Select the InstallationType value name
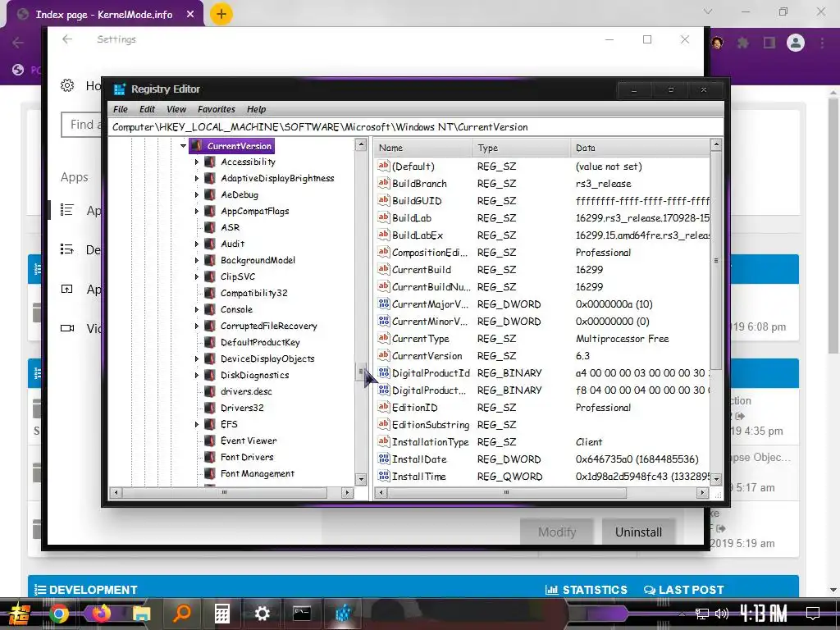 (x=430, y=442)
